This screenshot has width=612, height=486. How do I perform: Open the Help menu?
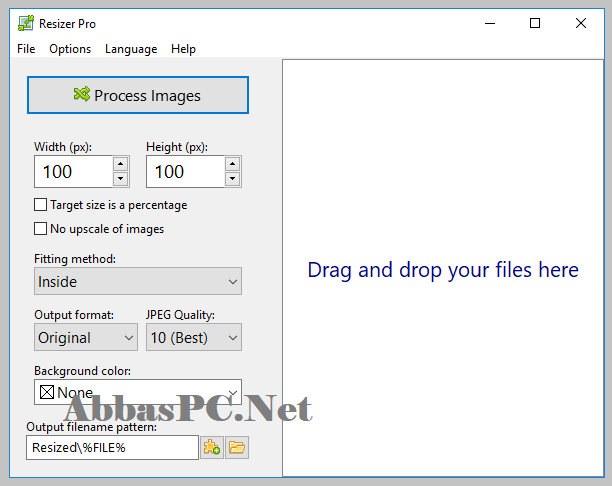click(x=183, y=49)
